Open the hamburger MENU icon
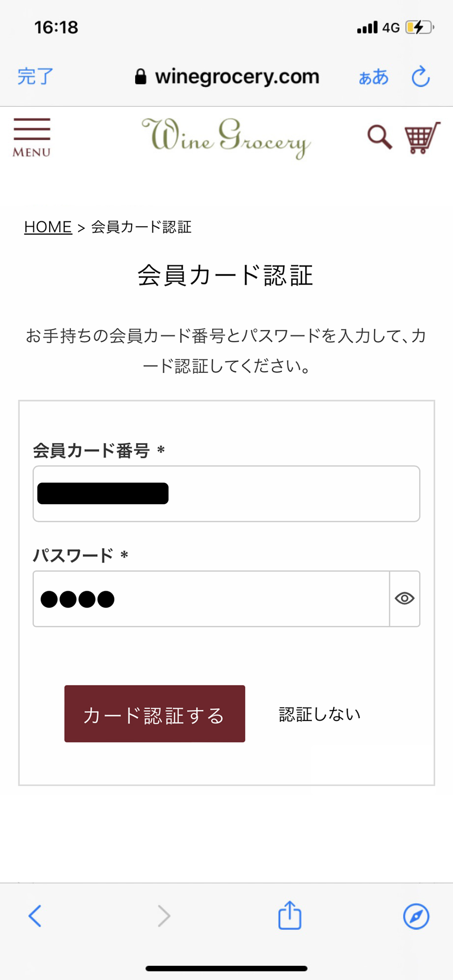453x980 pixels. [x=32, y=138]
